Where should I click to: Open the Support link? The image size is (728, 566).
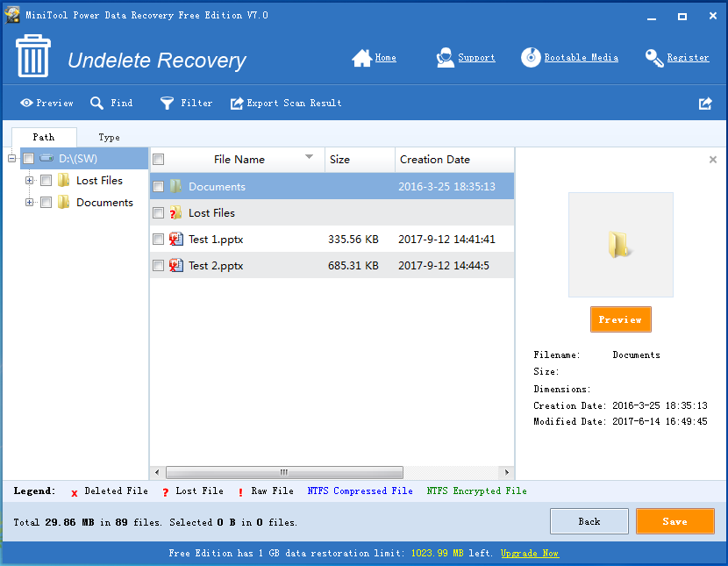476,58
